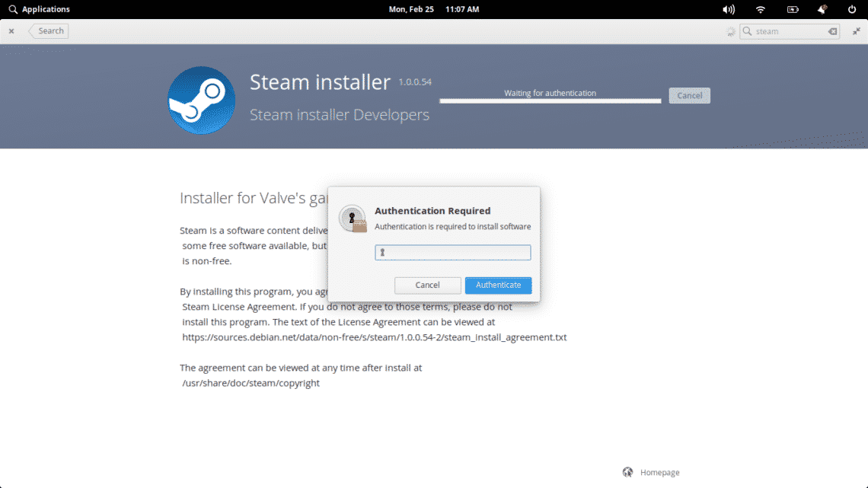The image size is (868, 488).
Task: Open the volume indicator
Action: point(729,9)
